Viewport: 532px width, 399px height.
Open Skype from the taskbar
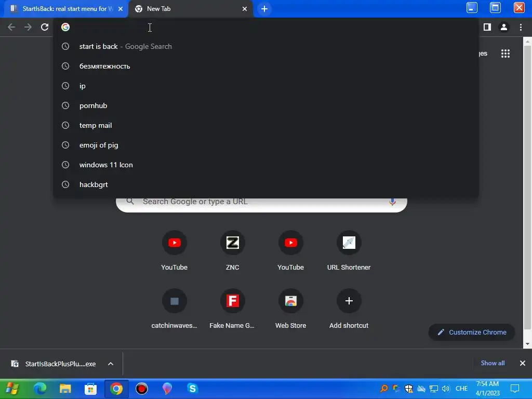192,389
